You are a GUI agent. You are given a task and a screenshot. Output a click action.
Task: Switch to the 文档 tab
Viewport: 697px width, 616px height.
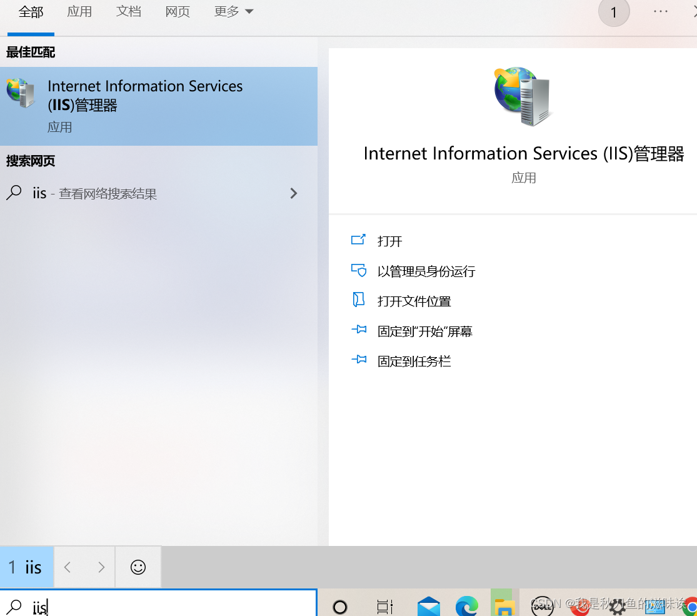pos(129,11)
